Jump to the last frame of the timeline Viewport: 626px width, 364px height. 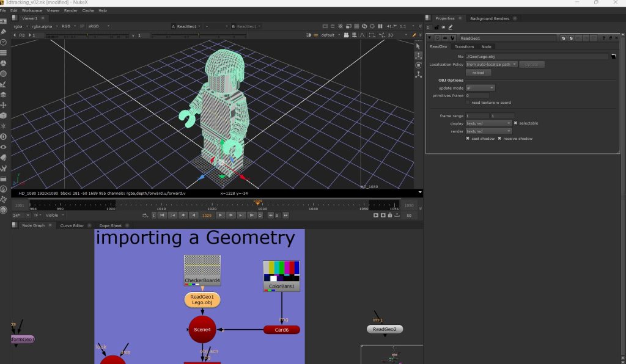[x=251, y=216]
